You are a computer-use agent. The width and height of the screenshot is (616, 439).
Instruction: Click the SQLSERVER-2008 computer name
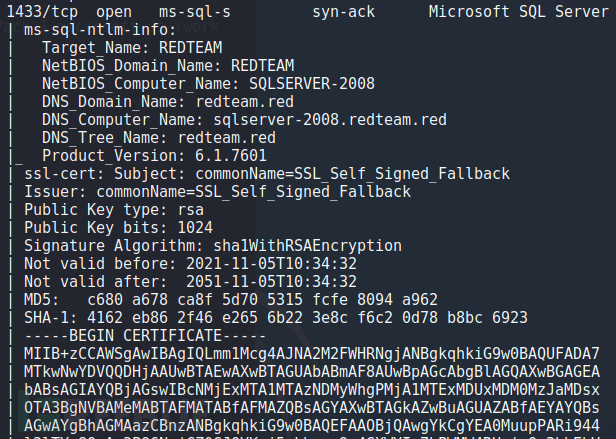pyautogui.click(x=312, y=84)
